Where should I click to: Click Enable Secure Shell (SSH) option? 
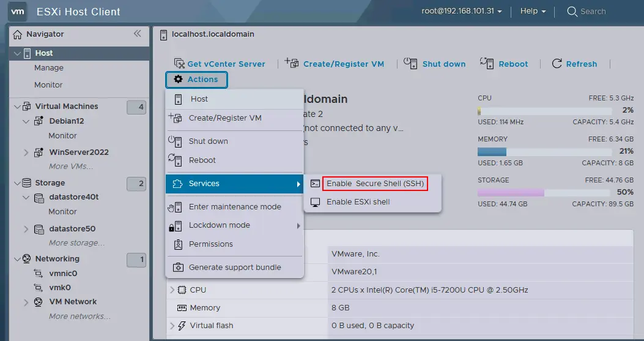(375, 184)
